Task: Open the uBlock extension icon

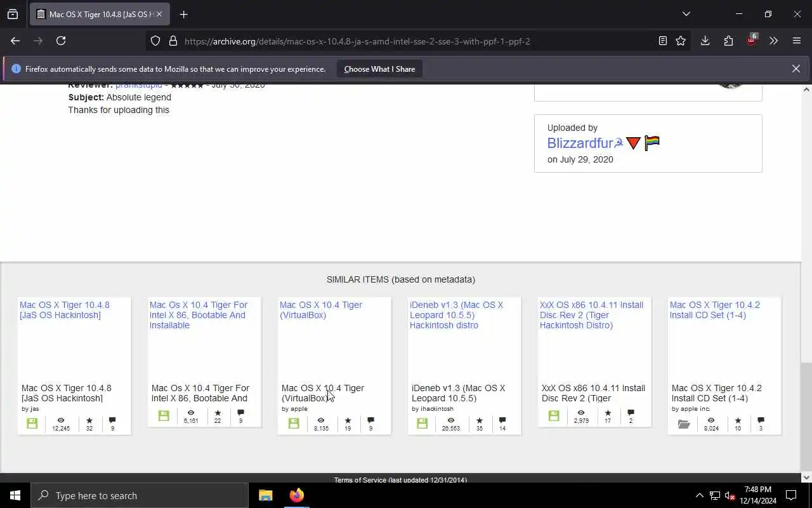Action: click(x=752, y=41)
